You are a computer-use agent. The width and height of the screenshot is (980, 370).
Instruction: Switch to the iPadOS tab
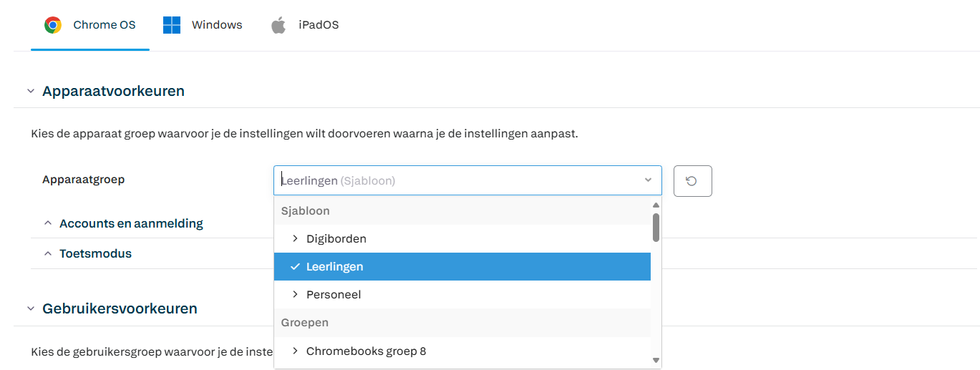click(304, 25)
